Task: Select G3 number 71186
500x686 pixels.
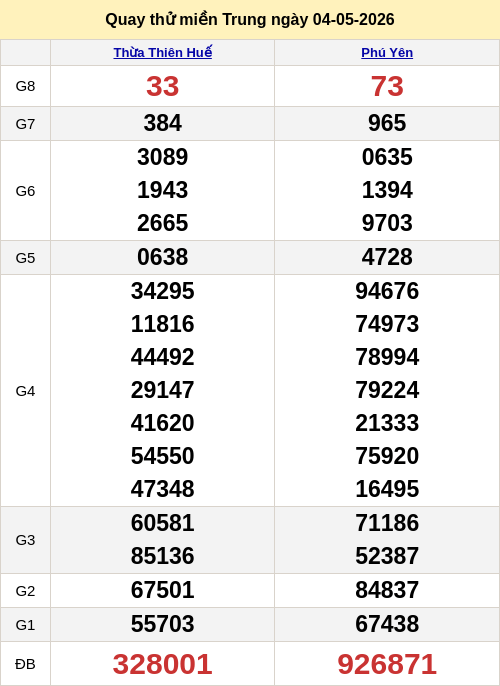Action: pyautogui.click(x=387, y=523)
